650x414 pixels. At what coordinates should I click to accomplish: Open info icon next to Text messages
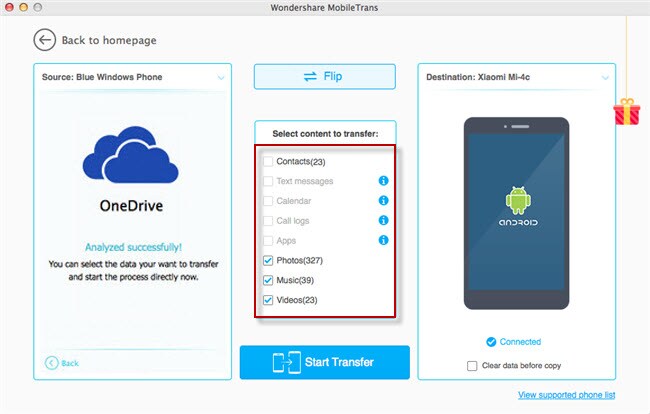(383, 181)
